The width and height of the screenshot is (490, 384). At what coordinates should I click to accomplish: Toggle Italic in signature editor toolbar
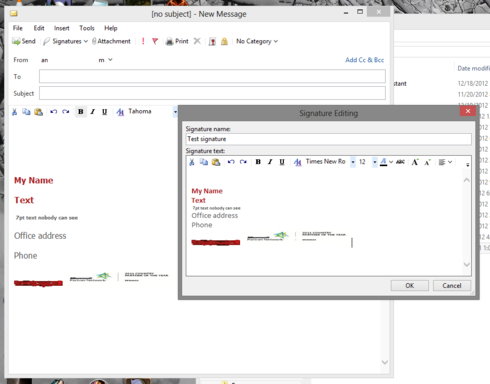click(x=270, y=162)
